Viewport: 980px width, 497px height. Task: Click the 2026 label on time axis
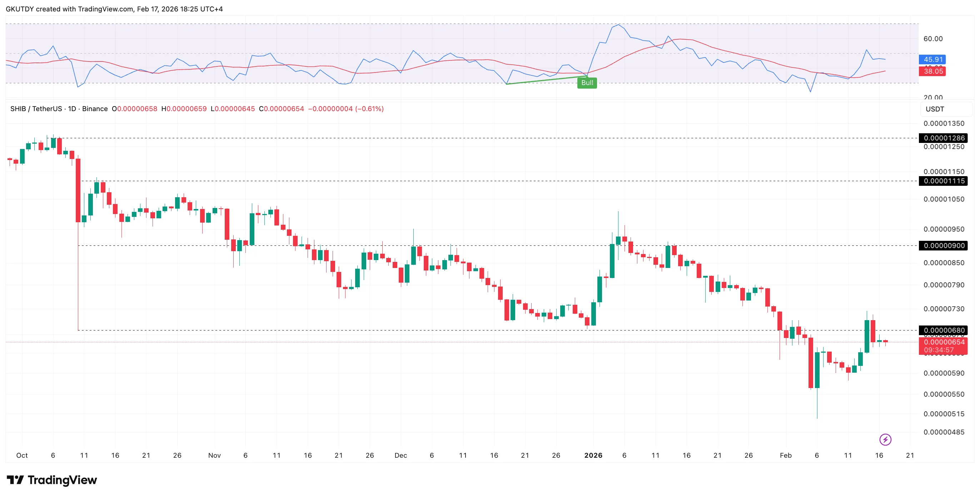[x=593, y=455]
